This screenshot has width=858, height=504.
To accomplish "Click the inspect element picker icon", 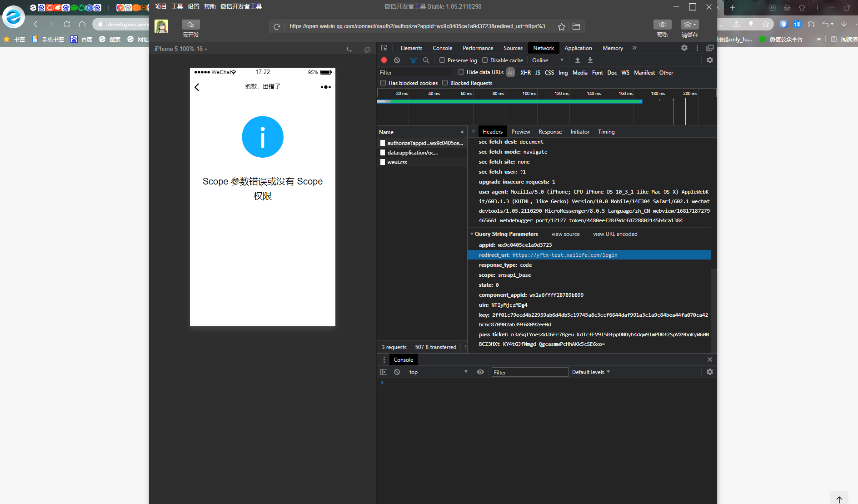I will [x=384, y=48].
